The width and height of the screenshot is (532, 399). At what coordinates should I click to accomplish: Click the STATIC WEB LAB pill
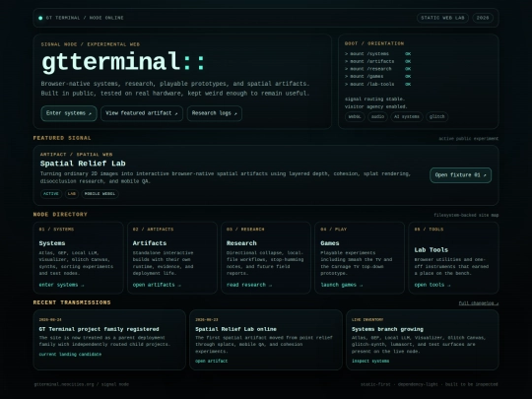tap(442, 18)
